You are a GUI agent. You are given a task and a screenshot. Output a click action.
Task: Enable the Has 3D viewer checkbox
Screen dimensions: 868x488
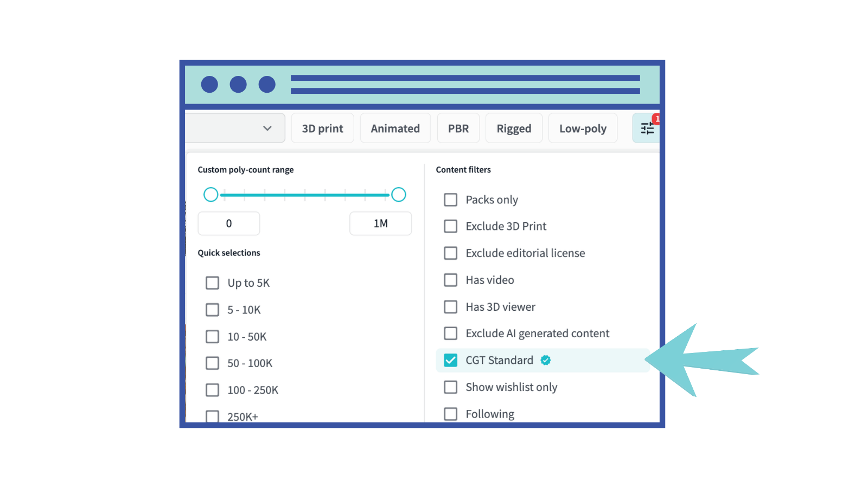[451, 307]
